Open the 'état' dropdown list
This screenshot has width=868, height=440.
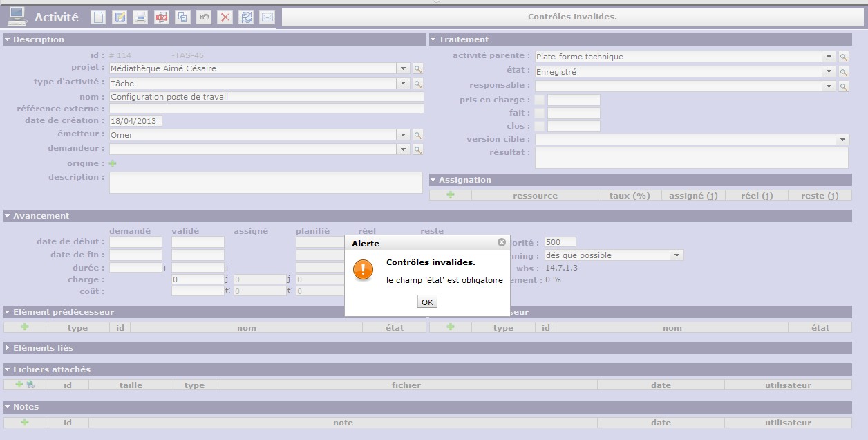click(x=829, y=72)
